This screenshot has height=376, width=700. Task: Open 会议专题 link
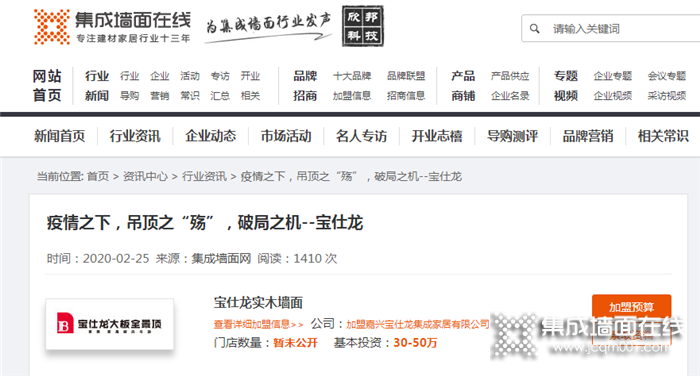pos(667,76)
